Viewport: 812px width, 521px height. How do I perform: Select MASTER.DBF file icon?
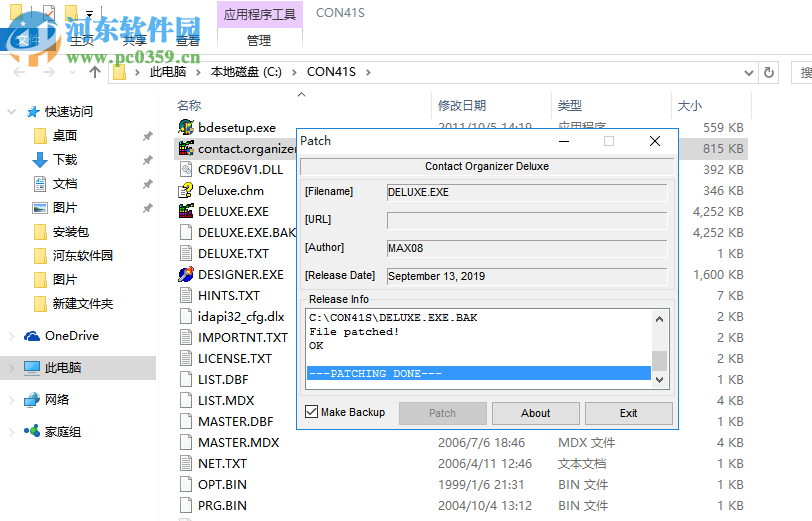point(186,421)
